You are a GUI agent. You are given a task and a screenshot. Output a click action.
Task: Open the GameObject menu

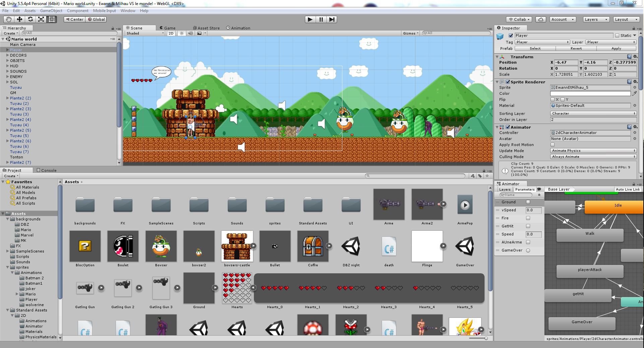click(x=51, y=11)
